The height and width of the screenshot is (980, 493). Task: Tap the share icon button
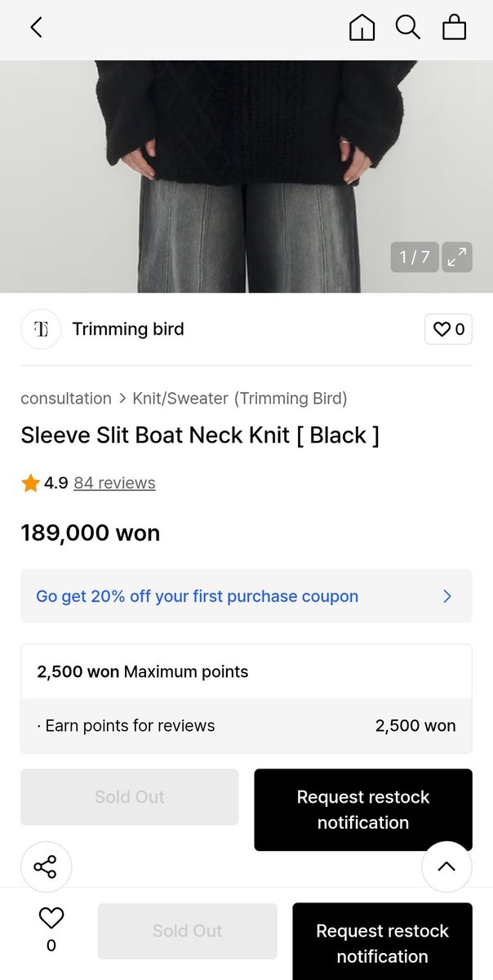46,866
